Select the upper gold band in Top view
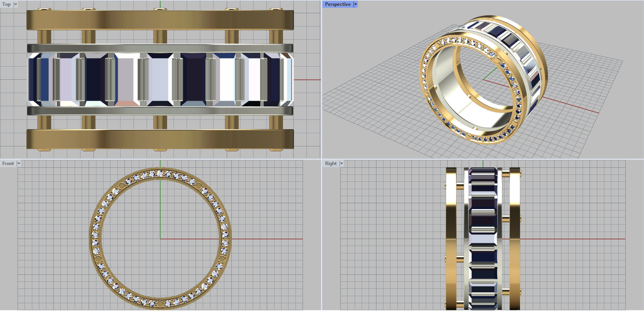The height and width of the screenshot is (311, 644). pyautogui.click(x=160, y=20)
